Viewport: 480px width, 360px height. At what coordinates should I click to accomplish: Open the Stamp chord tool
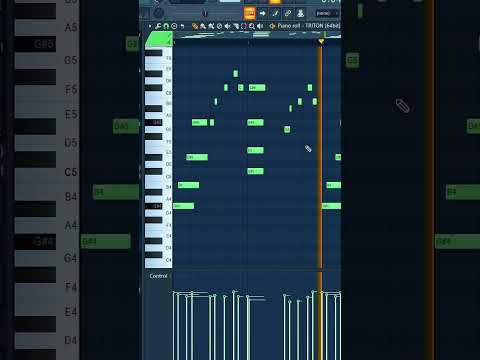tap(174, 26)
